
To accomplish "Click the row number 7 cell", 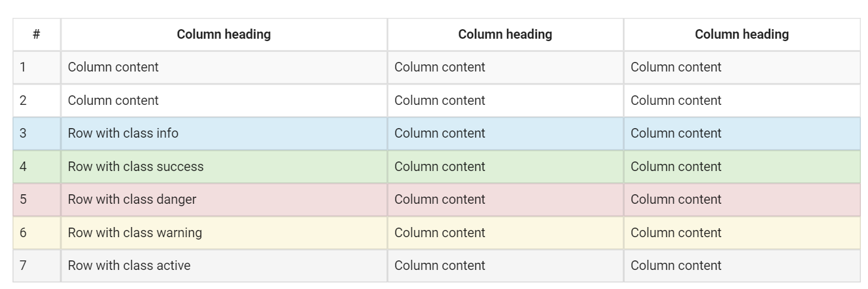I will tap(36, 266).
